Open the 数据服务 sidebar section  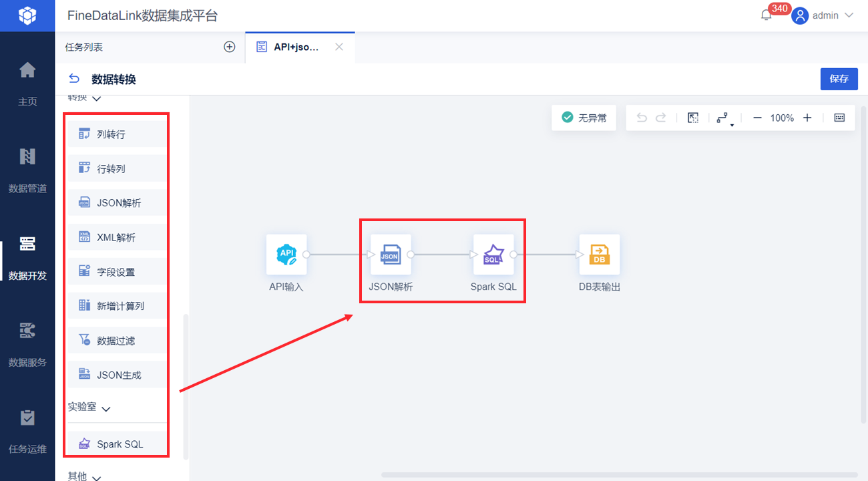coord(27,344)
